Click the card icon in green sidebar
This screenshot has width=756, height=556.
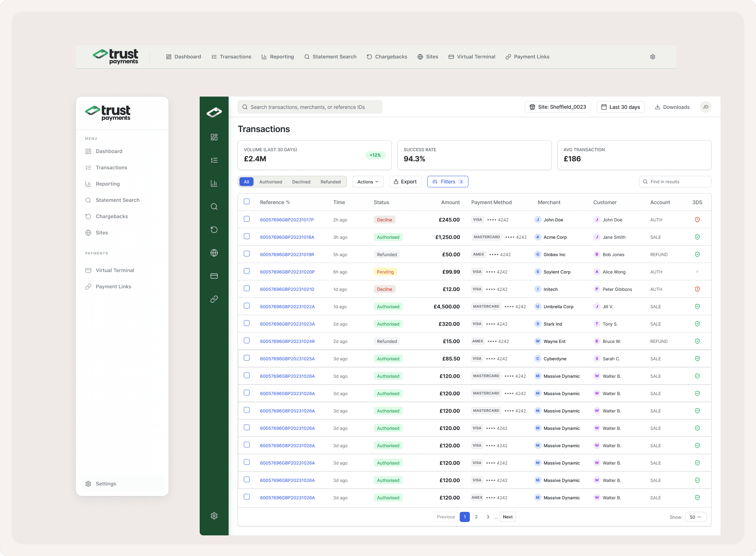click(x=214, y=276)
